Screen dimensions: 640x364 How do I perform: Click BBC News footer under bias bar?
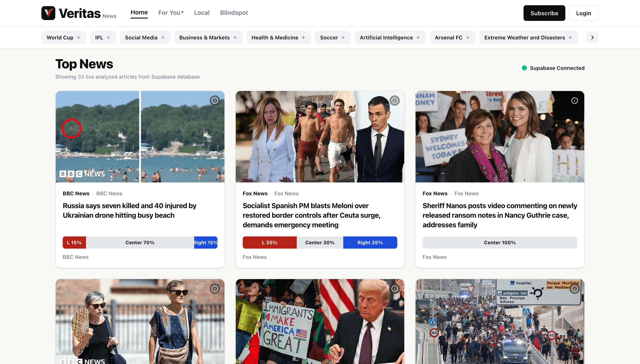coord(76,257)
